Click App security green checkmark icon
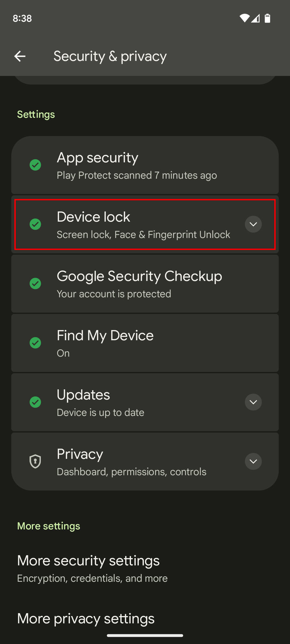 tap(35, 165)
